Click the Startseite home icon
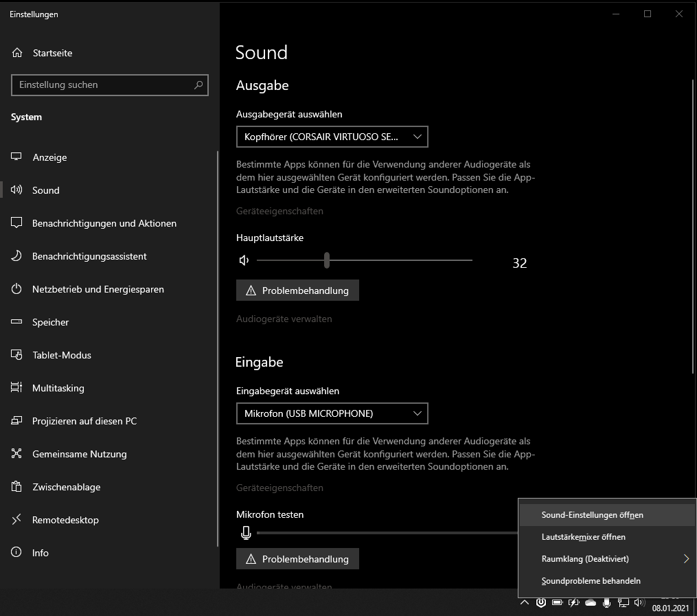The image size is (697, 616). (x=17, y=53)
